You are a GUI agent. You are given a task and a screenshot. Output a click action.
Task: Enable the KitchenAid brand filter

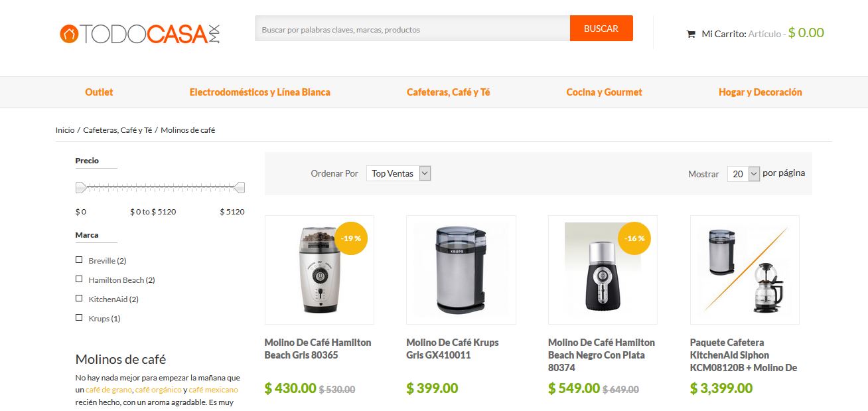pyautogui.click(x=79, y=299)
